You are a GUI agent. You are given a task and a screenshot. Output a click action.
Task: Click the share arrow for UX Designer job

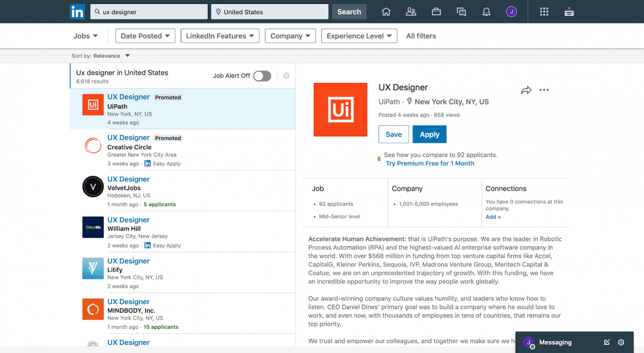click(x=526, y=90)
